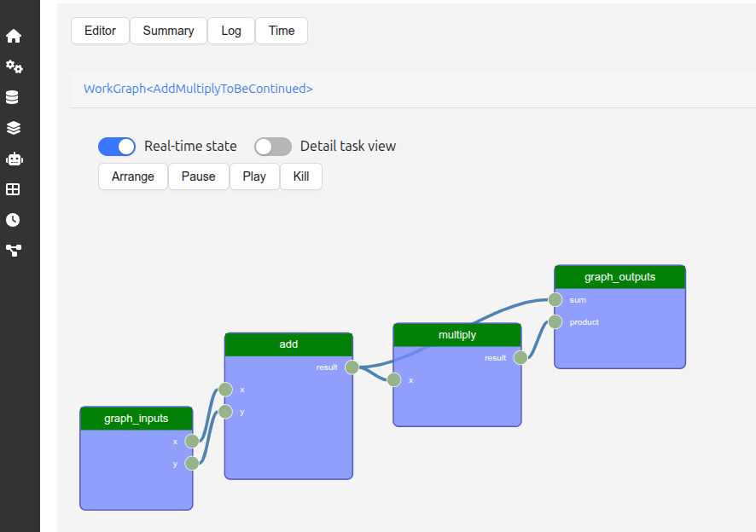Turn off the Real-time state switch
756x532 pixels.
(x=117, y=147)
